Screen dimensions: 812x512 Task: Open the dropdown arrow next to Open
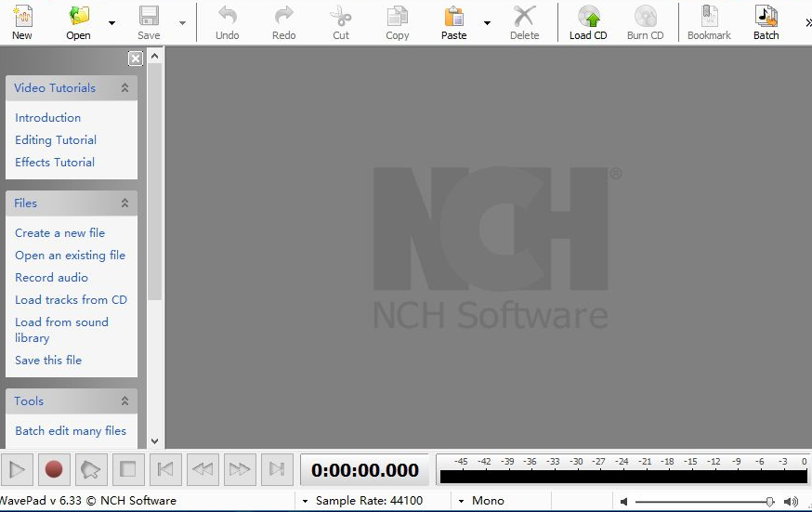pos(111,23)
